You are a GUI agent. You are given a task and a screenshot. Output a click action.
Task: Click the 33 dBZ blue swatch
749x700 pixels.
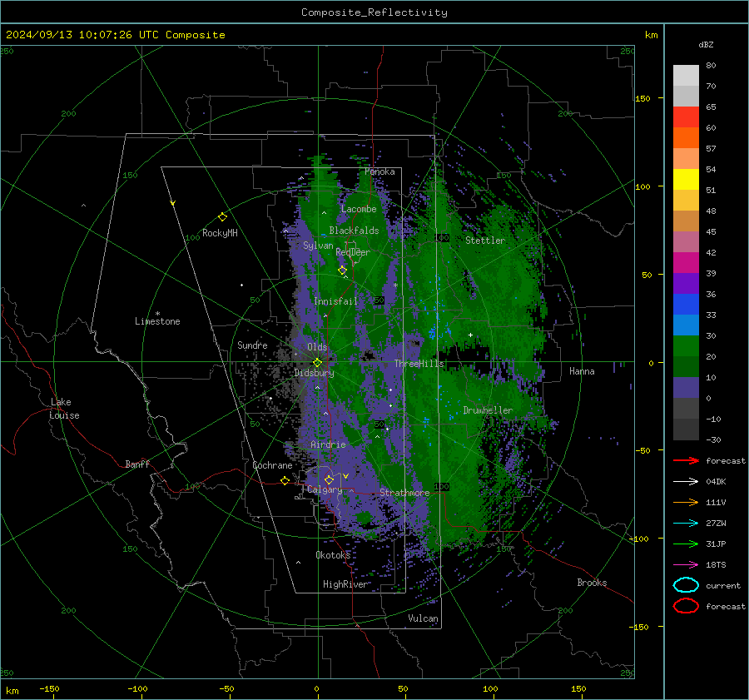[x=686, y=325]
